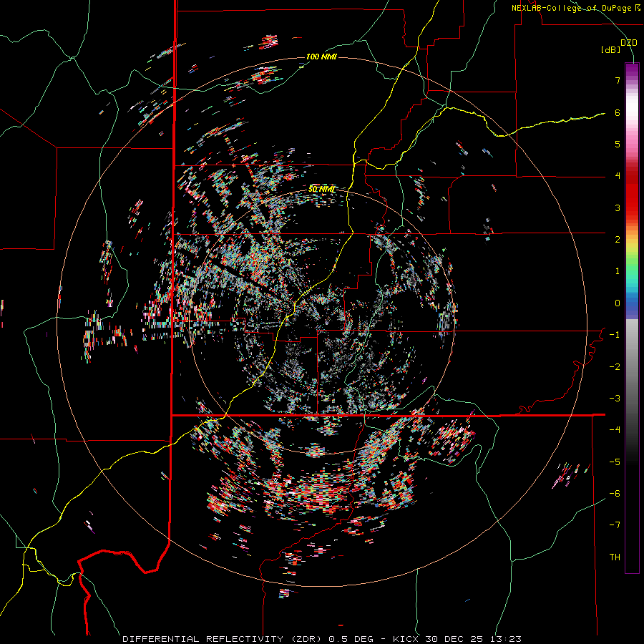Click the TH label on color scale

[615, 557]
